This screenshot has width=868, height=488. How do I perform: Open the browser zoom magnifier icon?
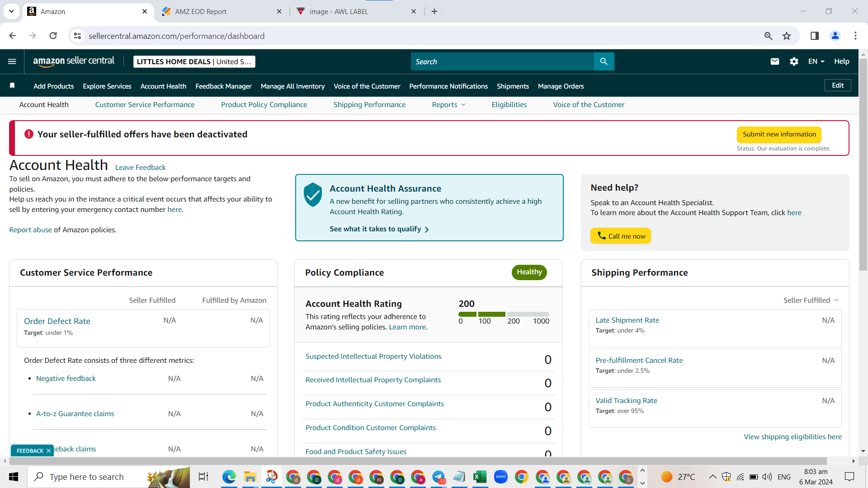click(x=768, y=36)
